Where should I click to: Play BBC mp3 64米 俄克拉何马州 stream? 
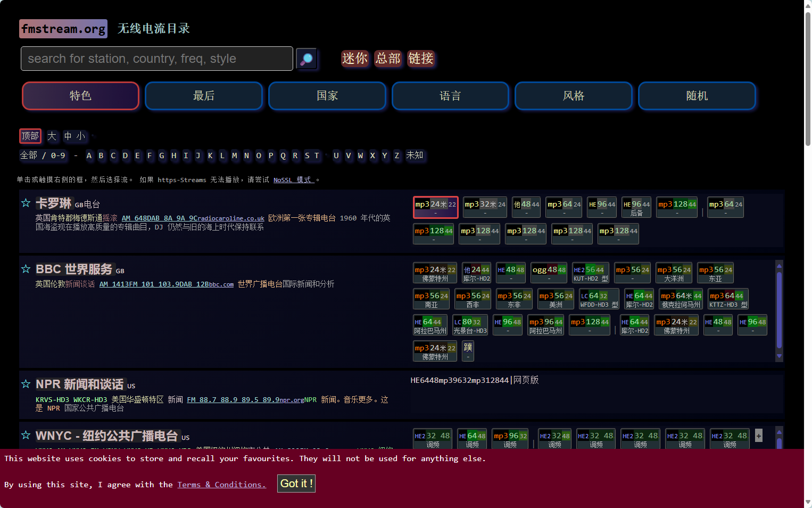pos(681,299)
